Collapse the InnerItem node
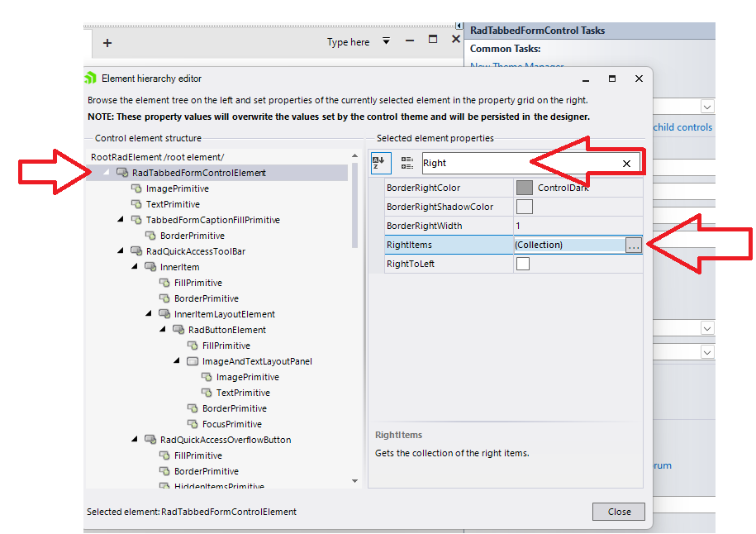 tap(135, 266)
